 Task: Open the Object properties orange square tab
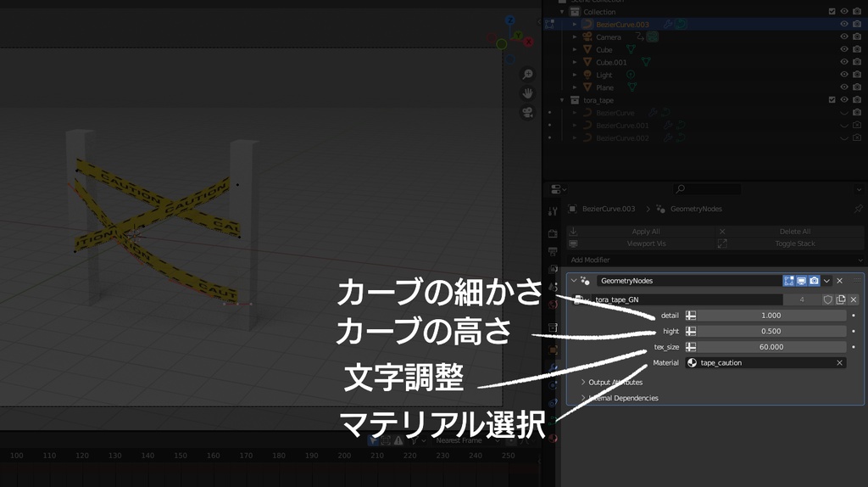(x=553, y=350)
